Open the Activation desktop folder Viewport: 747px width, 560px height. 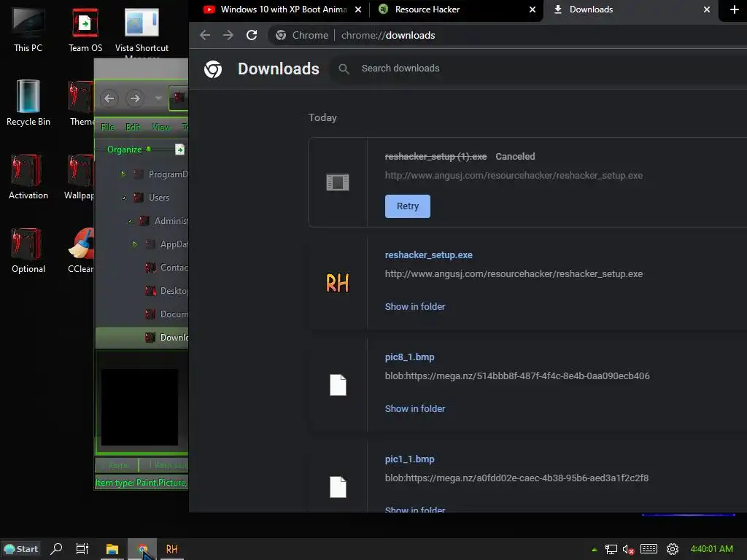pyautogui.click(x=28, y=176)
